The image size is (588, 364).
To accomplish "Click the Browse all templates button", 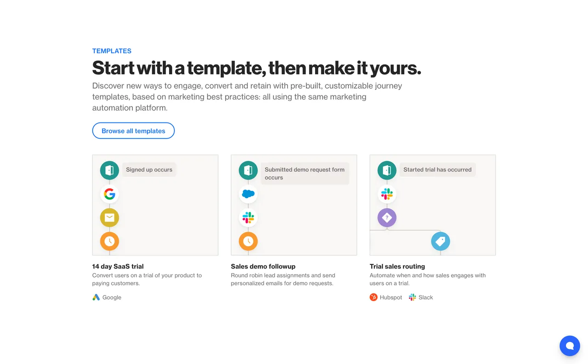I will click(133, 131).
